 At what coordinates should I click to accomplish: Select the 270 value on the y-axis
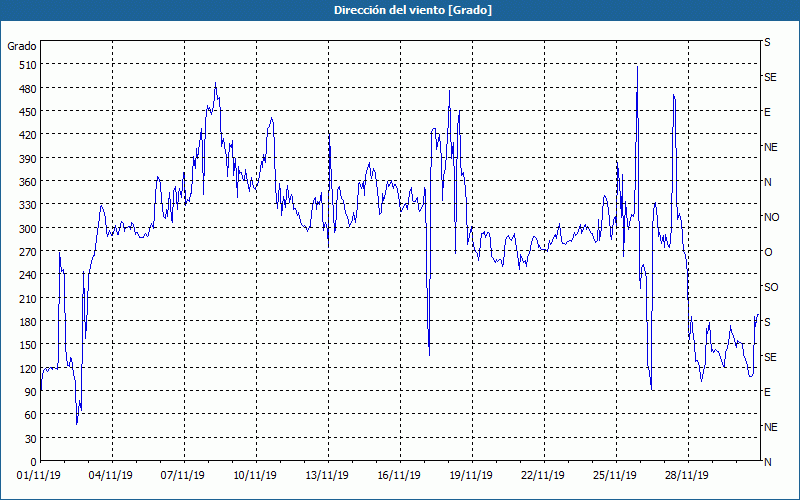click(x=28, y=252)
